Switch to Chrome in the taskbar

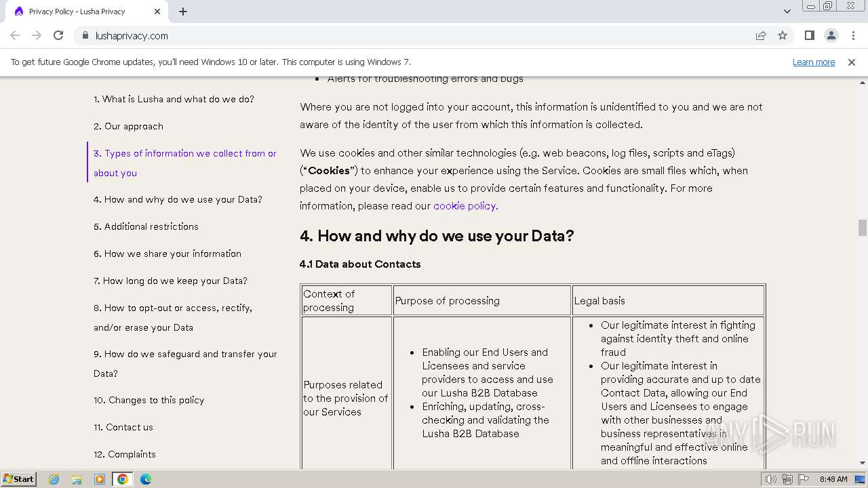[x=123, y=479]
